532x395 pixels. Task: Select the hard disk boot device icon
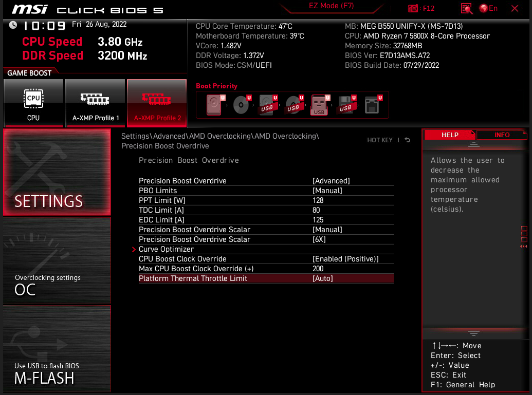click(215, 105)
